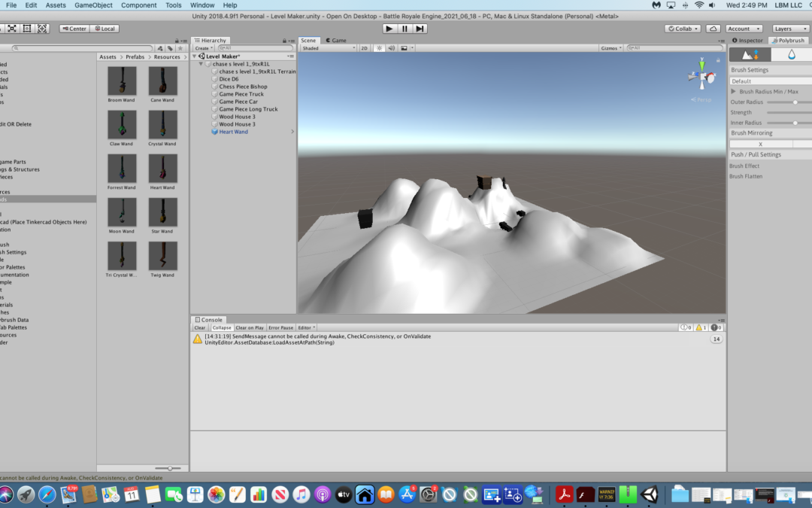
Task: Open the Account dropdown
Action: coord(744,29)
